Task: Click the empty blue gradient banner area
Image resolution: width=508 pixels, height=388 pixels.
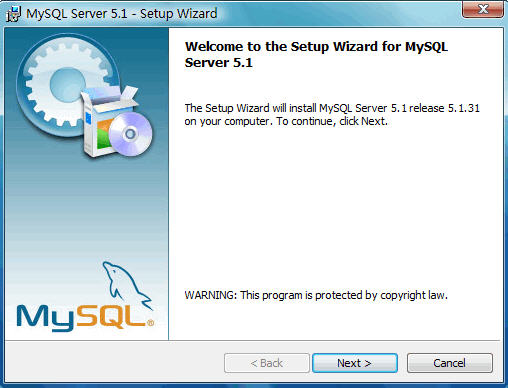Action: [x=87, y=207]
